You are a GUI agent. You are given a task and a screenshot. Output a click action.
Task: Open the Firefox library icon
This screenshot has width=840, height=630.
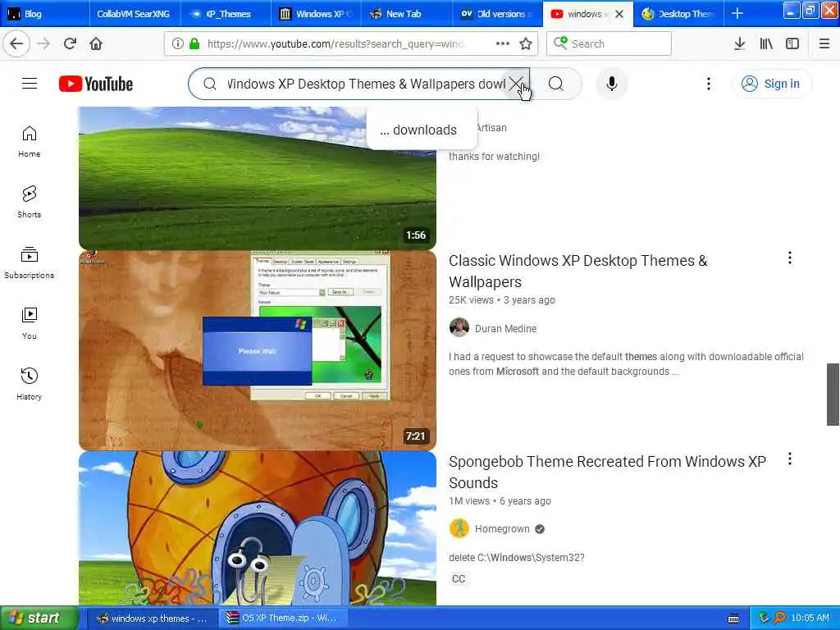[x=766, y=43]
